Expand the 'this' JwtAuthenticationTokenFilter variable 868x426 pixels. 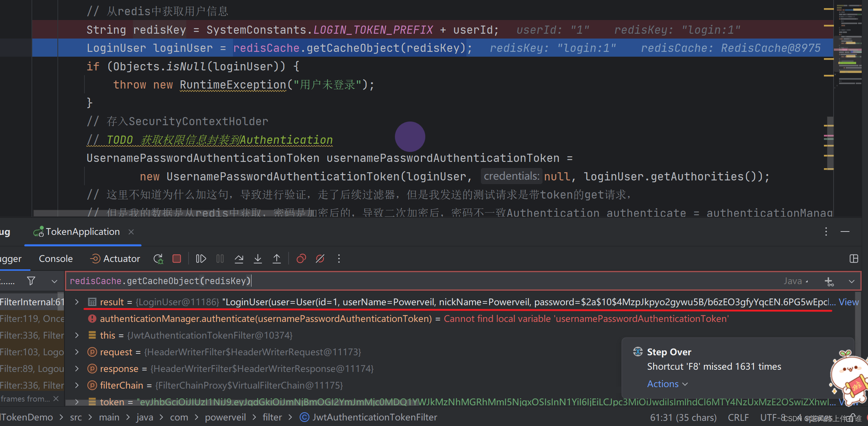point(77,335)
